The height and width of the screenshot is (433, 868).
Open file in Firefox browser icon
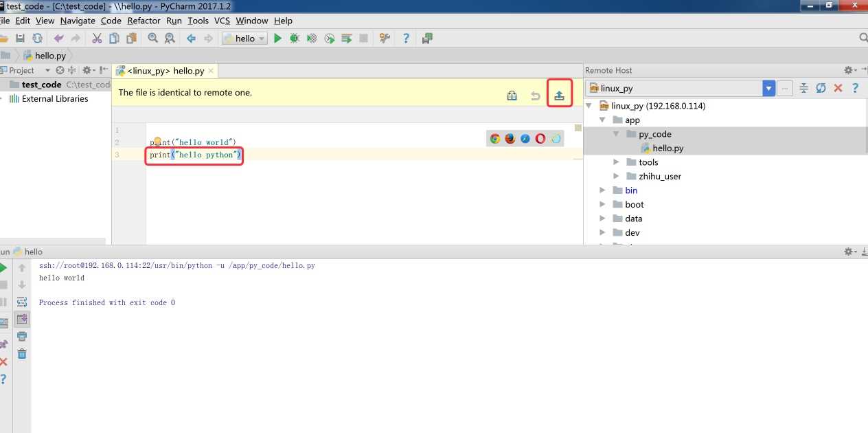coord(510,138)
